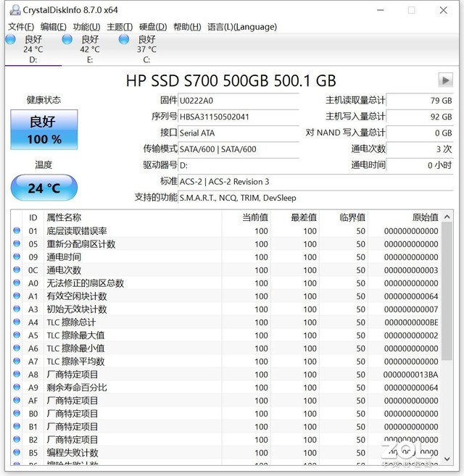Click the status dot for attribute B0
Viewport: 464px width, 476px height.
(17, 414)
